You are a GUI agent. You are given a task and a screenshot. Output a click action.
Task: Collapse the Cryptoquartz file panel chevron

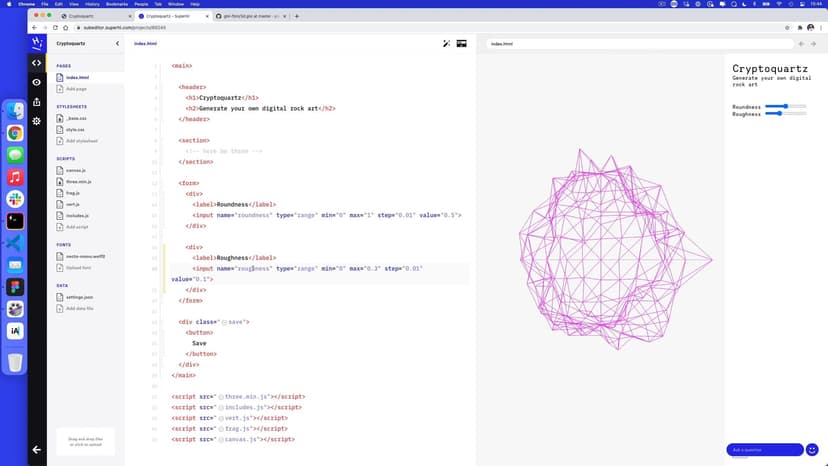(117, 44)
